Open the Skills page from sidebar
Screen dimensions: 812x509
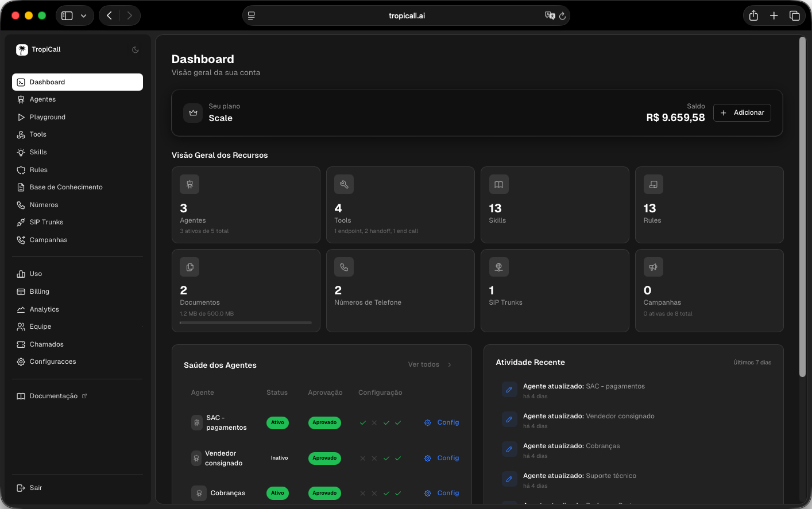[38, 152]
